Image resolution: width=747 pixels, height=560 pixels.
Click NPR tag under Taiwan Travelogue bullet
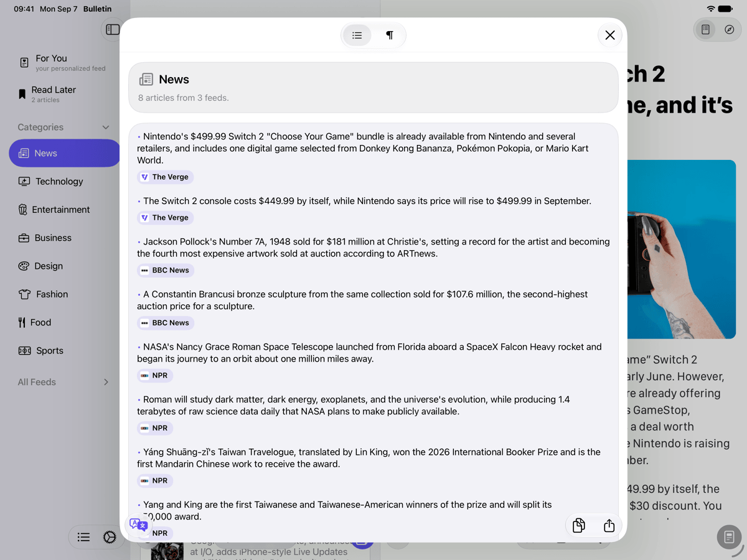[x=155, y=481]
